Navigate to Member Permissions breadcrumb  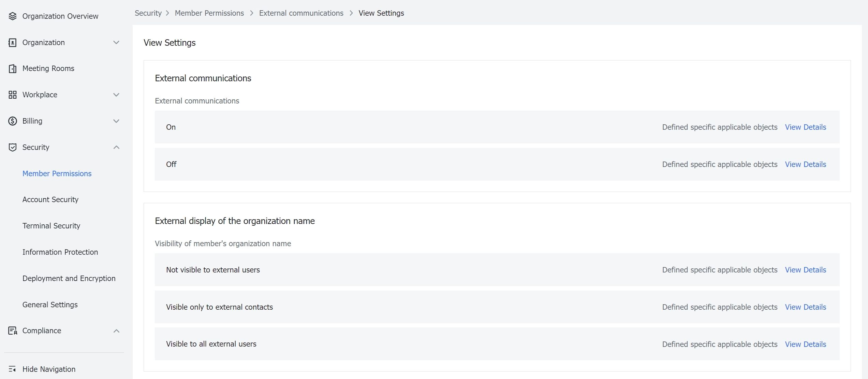click(x=209, y=13)
